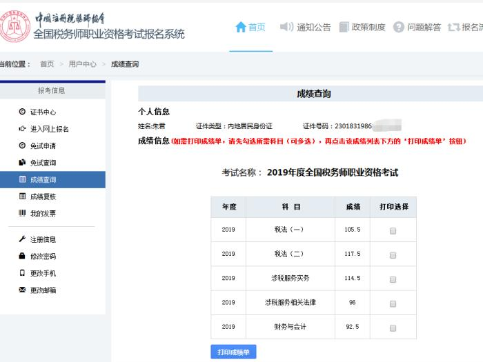Open 证书中心 in the sidebar

click(x=43, y=112)
